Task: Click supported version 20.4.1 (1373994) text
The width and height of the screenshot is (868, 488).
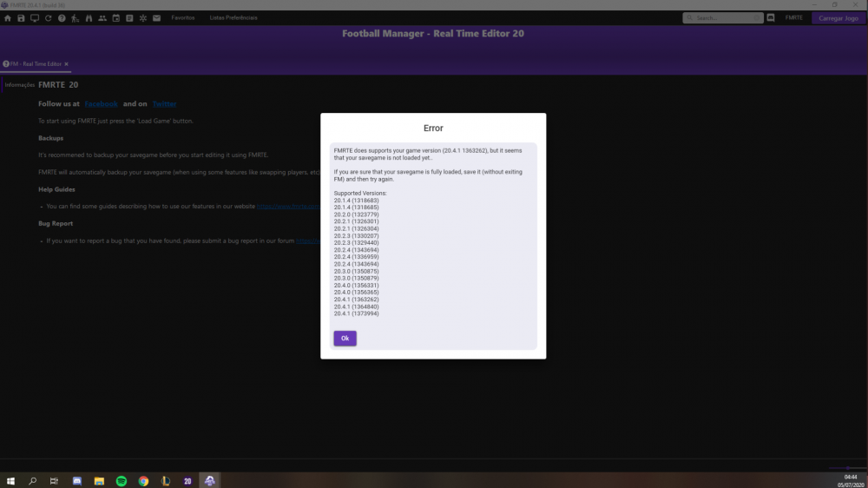Action: click(357, 313)
